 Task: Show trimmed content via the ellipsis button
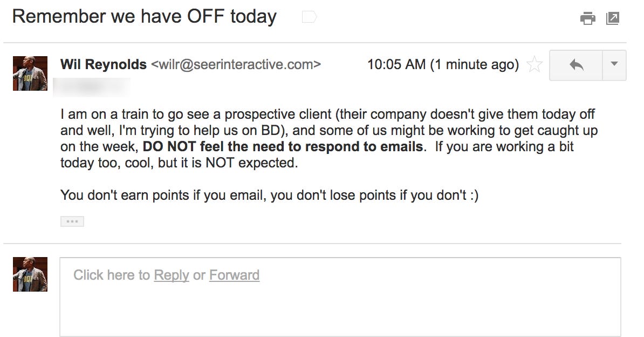tap(72, 221)
